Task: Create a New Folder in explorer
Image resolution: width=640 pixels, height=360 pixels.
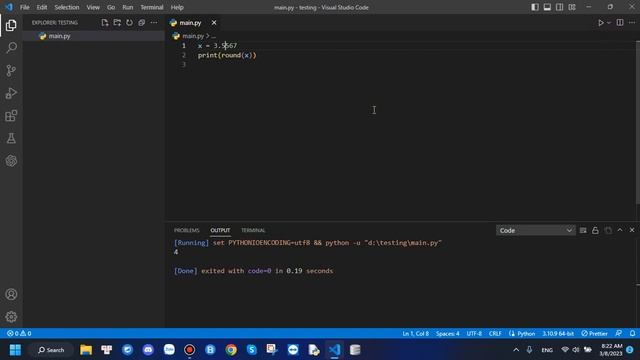Action: click(x=117, y=23)
